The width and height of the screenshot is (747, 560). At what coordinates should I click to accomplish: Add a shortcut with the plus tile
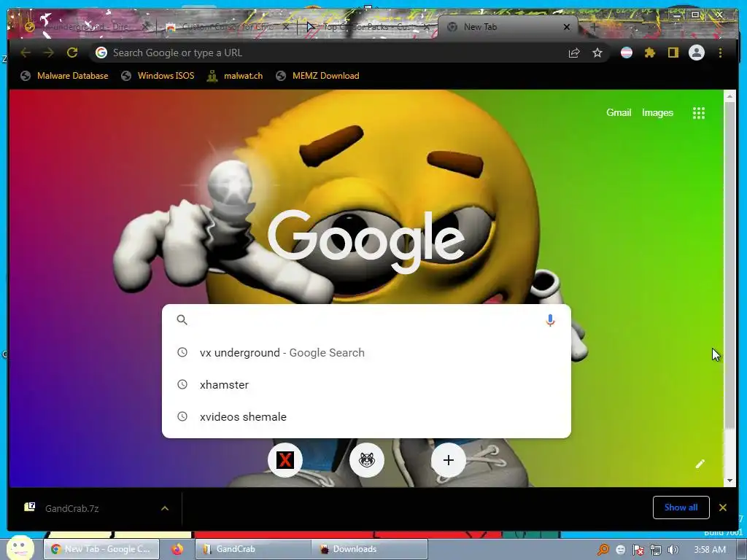[x=449, y=460]
